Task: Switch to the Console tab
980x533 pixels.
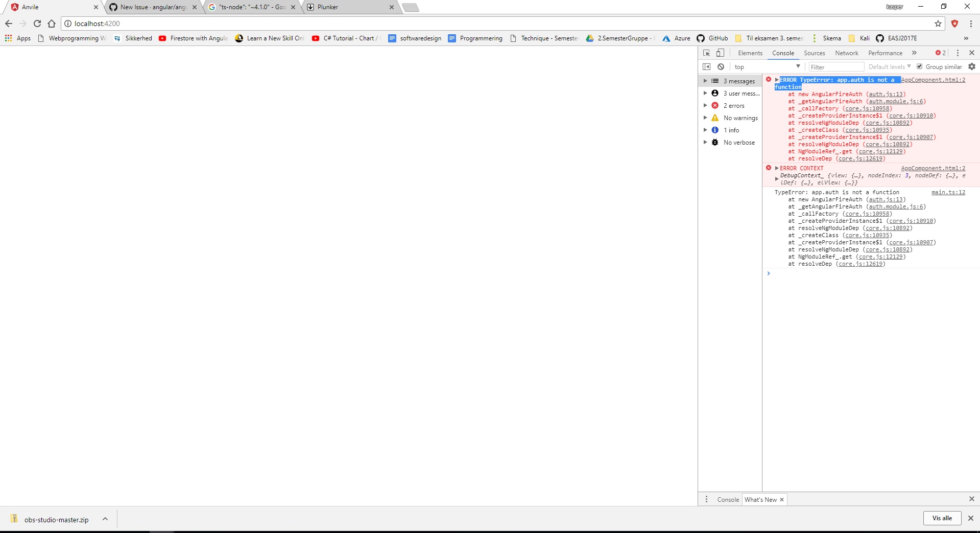Action: (x=783, y=53)
